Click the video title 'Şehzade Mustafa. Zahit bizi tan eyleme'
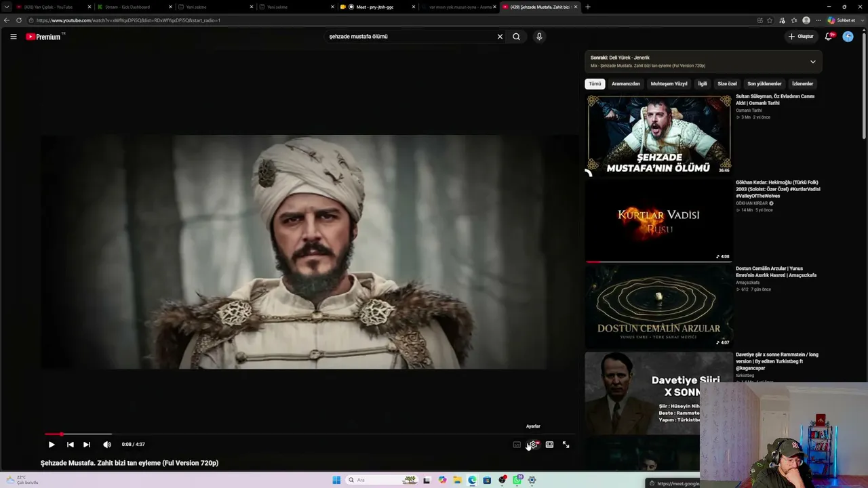 point(130,463)
